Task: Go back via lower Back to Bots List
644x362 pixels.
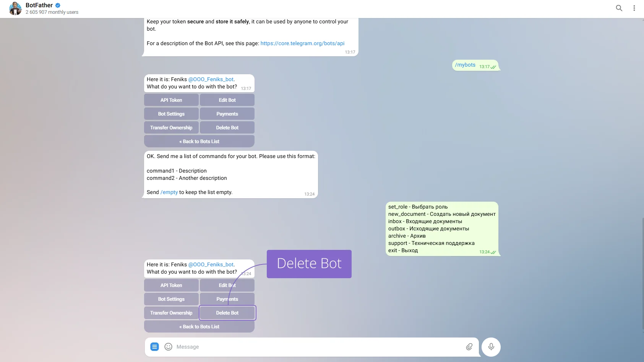Action: click(199, 326)
